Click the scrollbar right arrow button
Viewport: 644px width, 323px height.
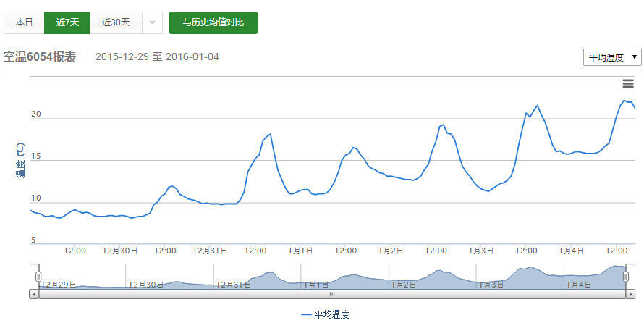pyautogui.click(x=631, y=294)
